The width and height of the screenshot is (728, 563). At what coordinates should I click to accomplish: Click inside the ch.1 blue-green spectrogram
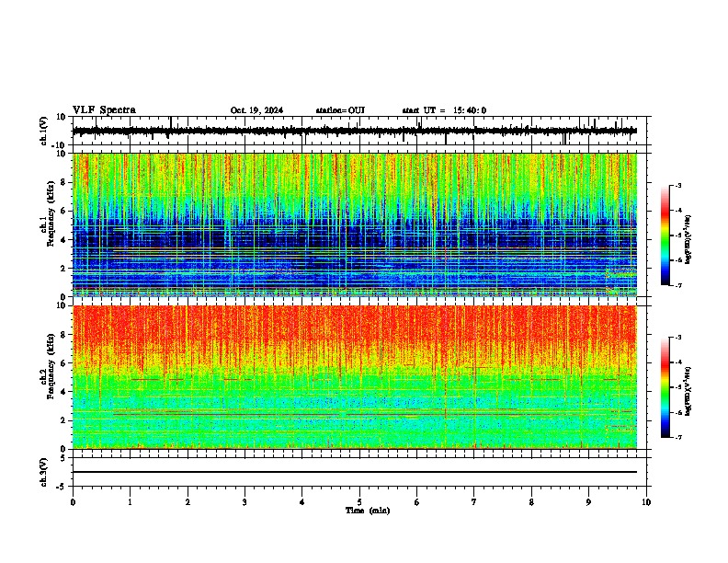[355, 224]
